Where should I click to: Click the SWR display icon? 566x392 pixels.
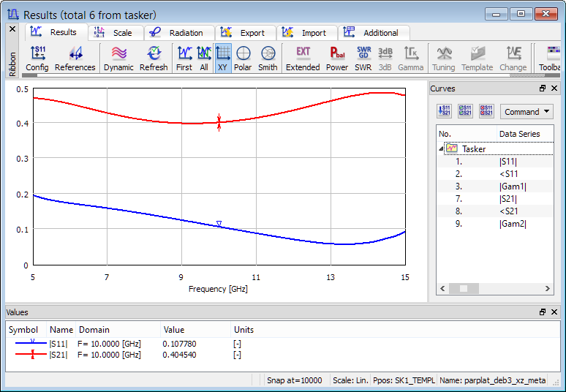click(x=363, y=58)
